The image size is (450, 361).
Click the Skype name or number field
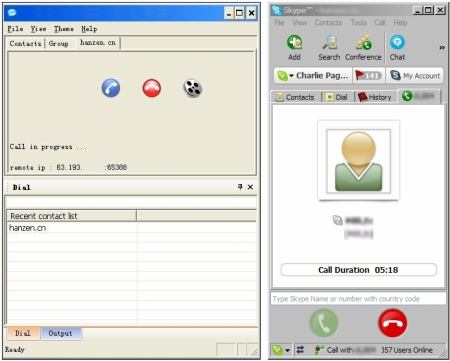coord(358,299)
